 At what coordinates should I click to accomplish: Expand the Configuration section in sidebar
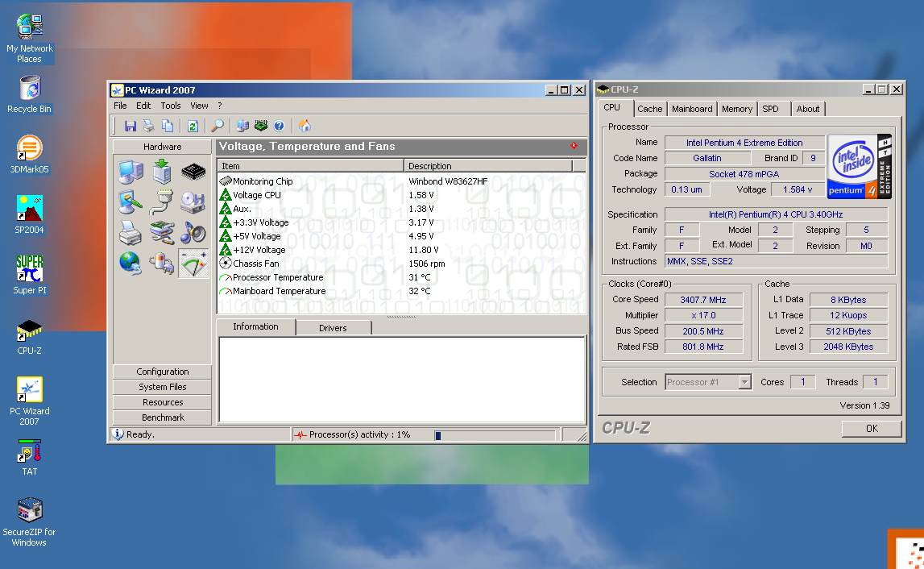pos(162,372)
